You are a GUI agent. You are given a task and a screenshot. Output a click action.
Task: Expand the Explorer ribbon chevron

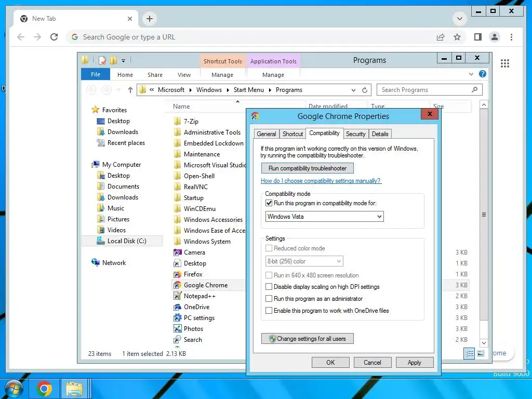click(471, 74)
